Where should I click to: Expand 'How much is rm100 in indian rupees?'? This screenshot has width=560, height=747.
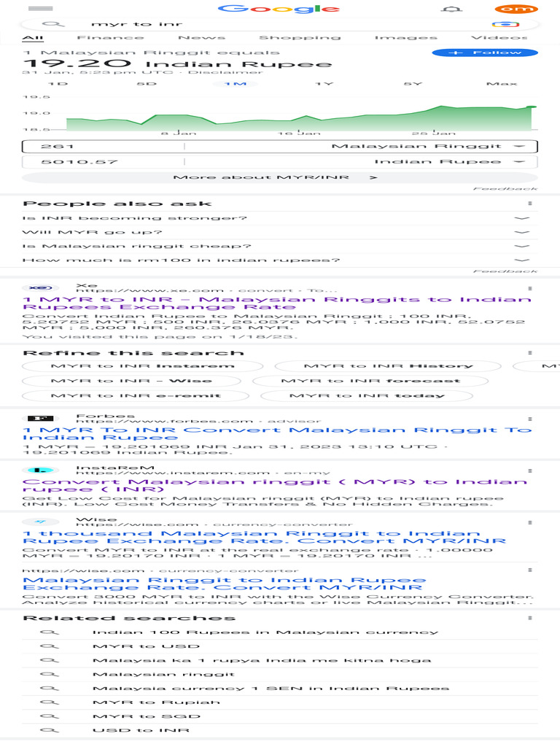[280, 260]
